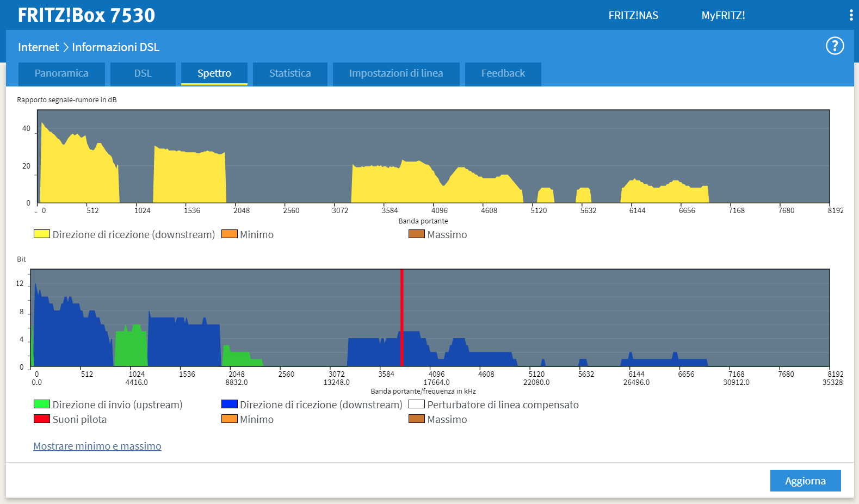Switch to the DSL tab
The image size is (859, 504).
(143, 73)
